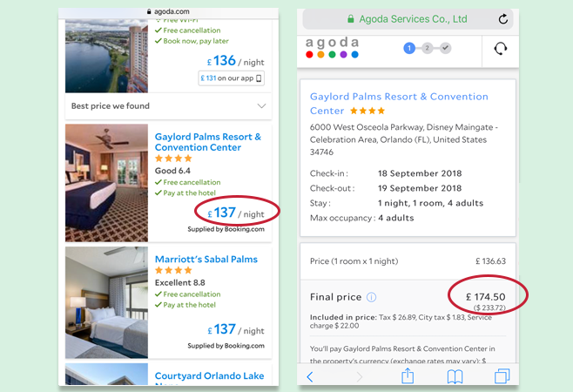Image resolution: width=573 pixels, height=392 pixels.
Task: Tap the Final price info icon
Action: tap(371, 297)
